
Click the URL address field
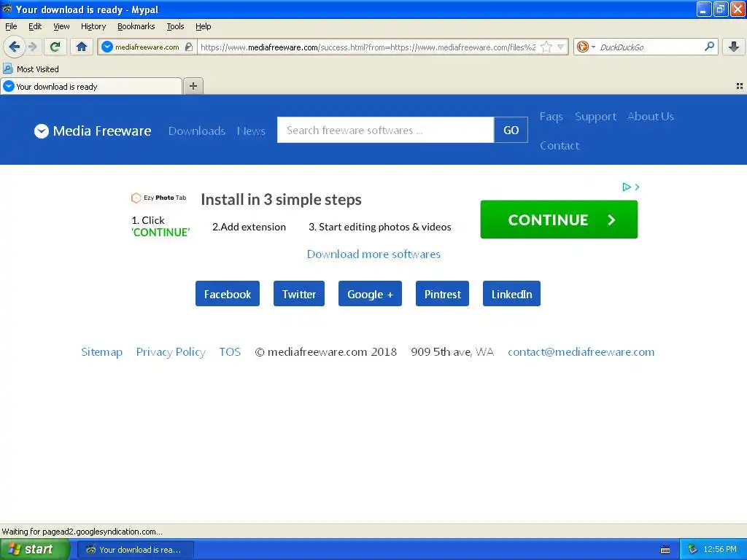click(x=368, y=47)
